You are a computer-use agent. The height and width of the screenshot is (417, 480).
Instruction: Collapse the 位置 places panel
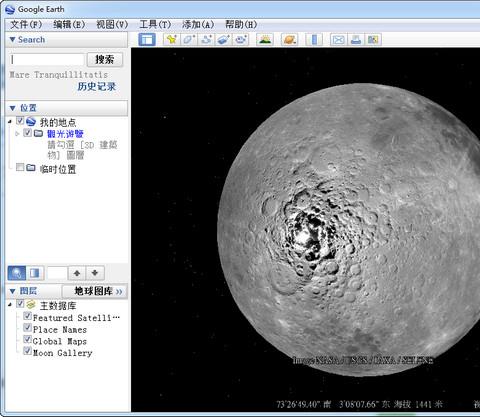click(x=13, y=108)
